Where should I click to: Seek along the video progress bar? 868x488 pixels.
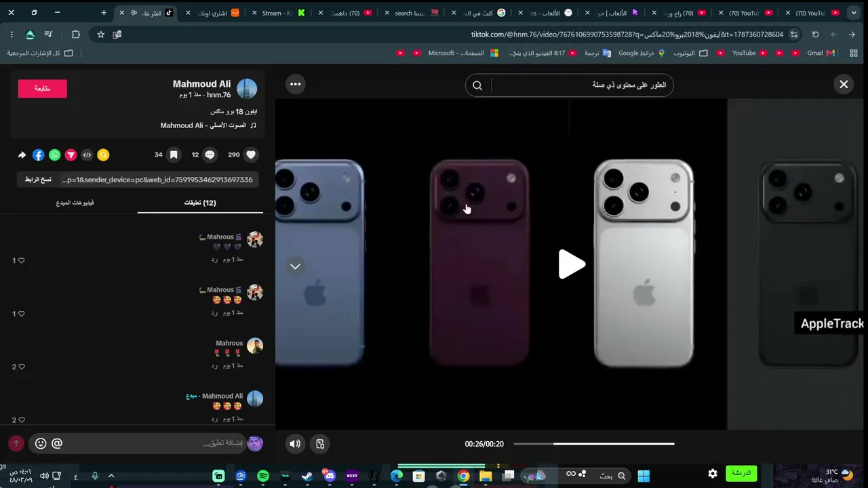coord(594,444)
